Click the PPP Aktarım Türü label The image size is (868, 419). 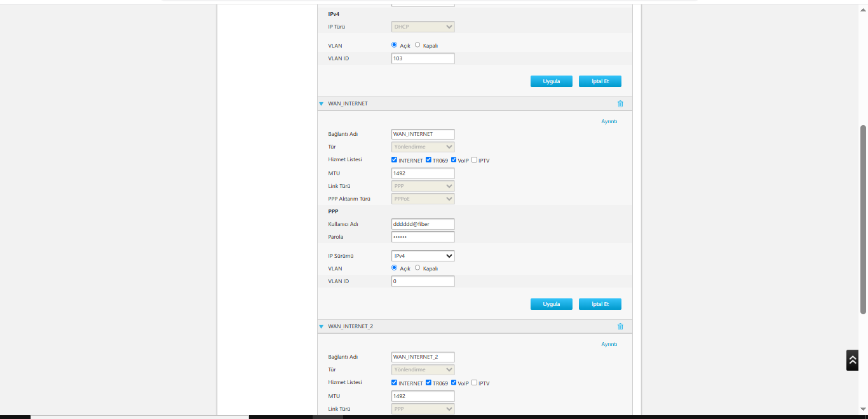tap(349, 199)
